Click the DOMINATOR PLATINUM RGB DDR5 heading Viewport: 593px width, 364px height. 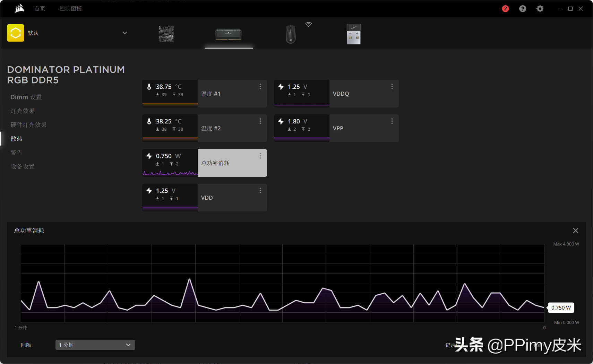click(x=66, y=75)
